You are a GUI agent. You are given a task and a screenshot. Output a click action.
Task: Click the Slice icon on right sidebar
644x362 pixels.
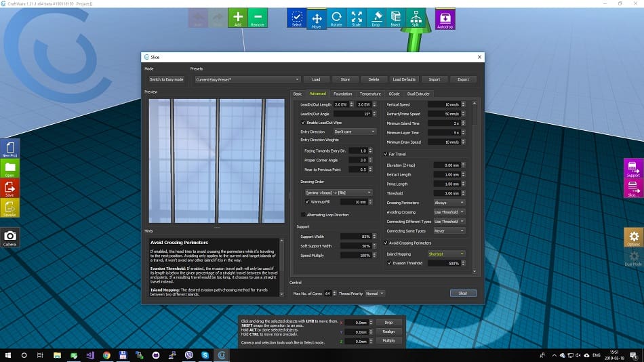(x=633, y=188)
